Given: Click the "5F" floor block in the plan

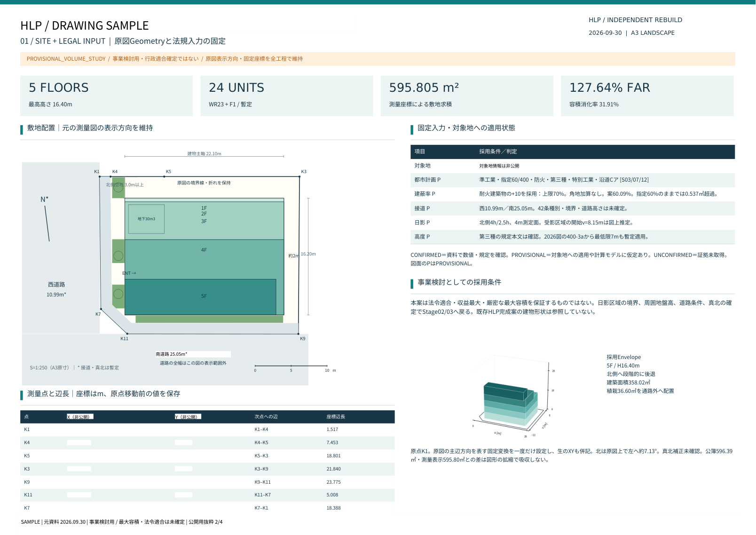Looking at the screenshot, I should (200, 297).
